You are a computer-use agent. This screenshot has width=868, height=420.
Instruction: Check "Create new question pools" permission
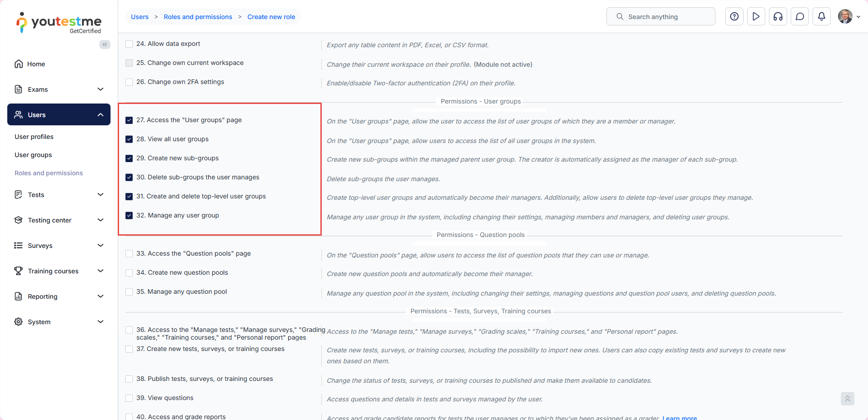pyautogui.click(x=129, y=273)
